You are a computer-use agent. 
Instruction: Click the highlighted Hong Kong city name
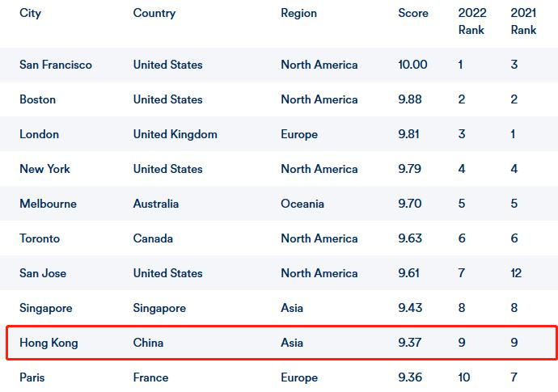(x=49, y=343)
